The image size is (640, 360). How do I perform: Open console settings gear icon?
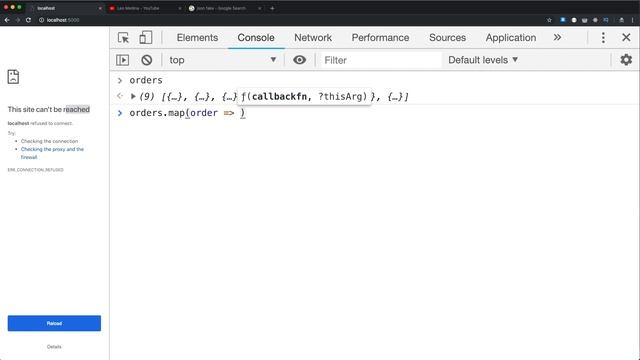pos(626,60)
